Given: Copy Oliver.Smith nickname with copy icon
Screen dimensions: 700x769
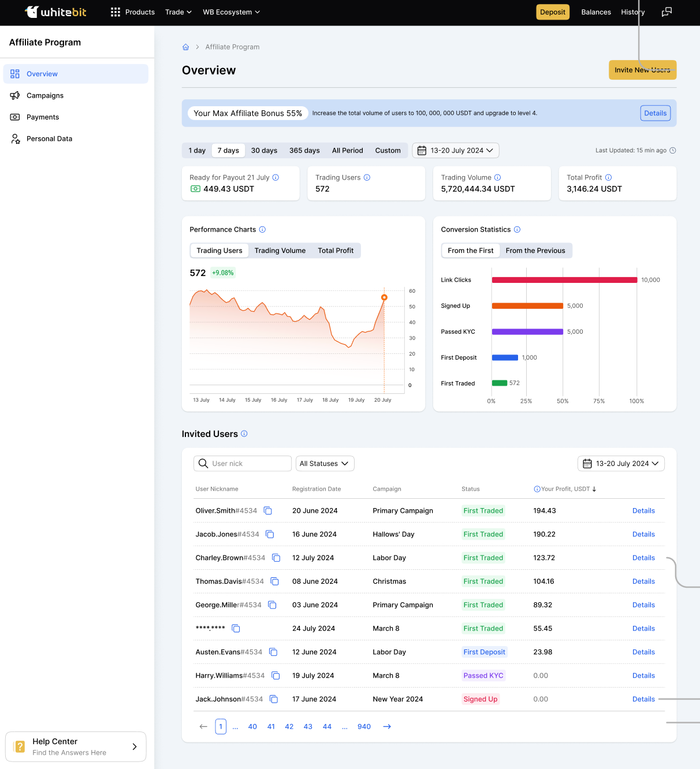Looking at the screenshot, I should [x=268, y=511].
